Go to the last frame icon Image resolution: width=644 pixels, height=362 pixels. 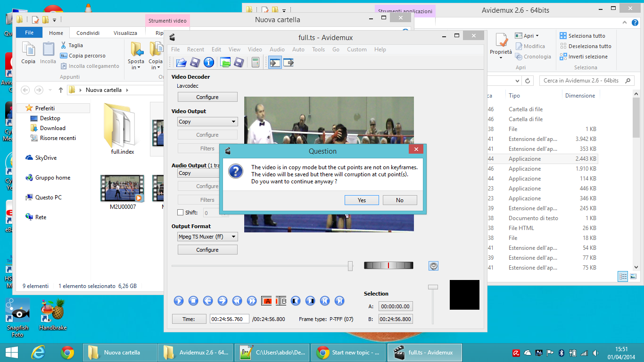coord(339,301)
